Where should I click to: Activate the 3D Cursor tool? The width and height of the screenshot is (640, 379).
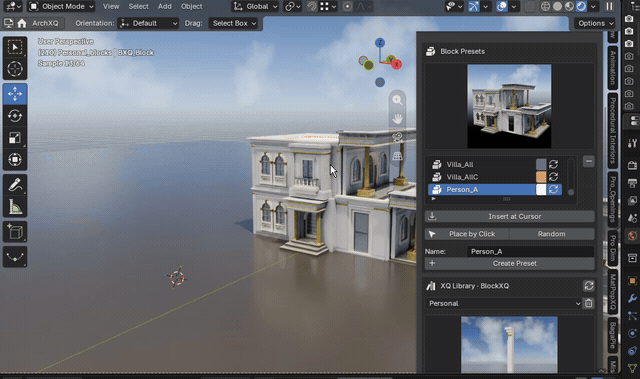15,69
